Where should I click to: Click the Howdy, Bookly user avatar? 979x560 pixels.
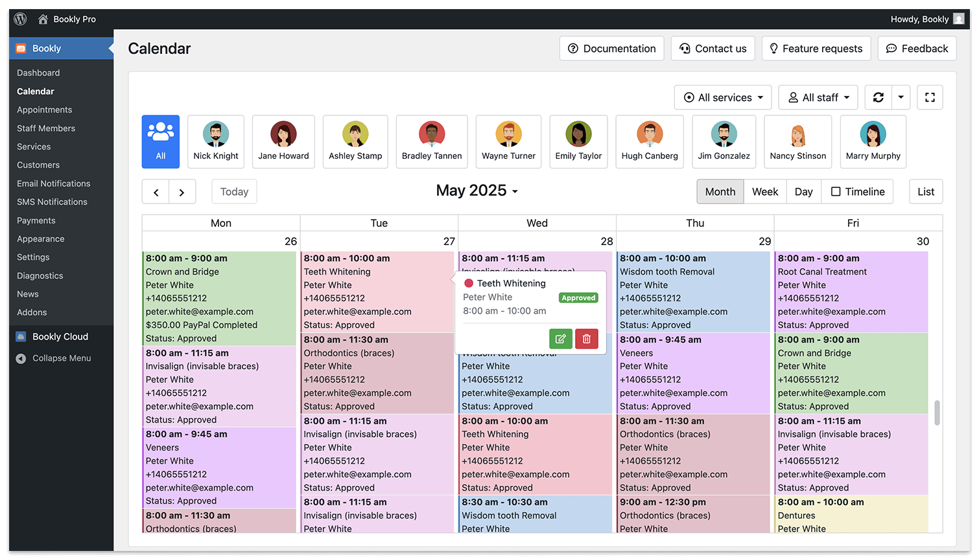[958, 19]
